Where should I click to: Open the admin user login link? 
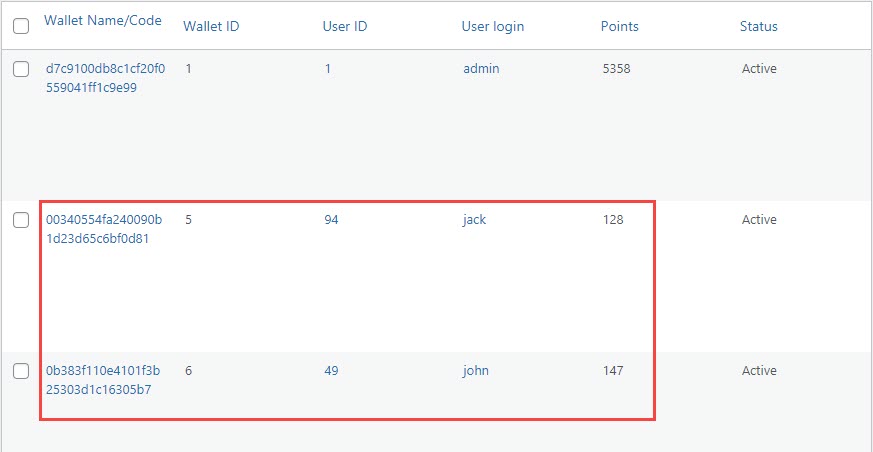(481, 69)
